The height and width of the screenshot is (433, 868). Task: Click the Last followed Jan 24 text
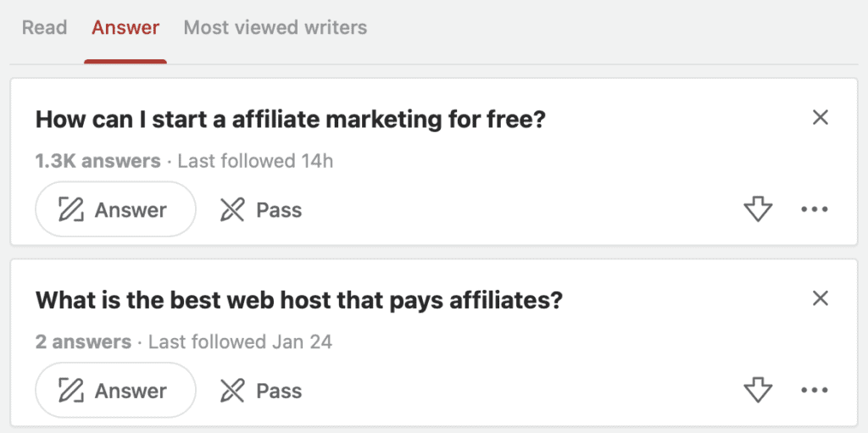(240, 342)
